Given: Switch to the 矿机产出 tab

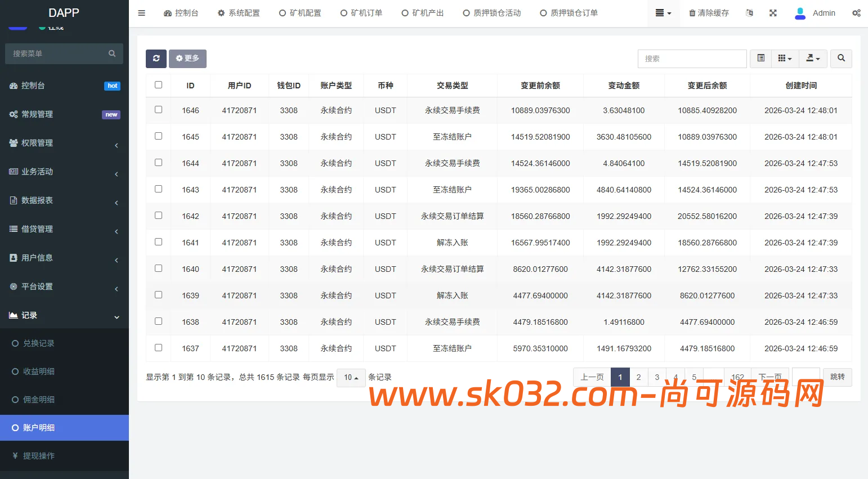Looking at the screenshot, I should (423, 13).
